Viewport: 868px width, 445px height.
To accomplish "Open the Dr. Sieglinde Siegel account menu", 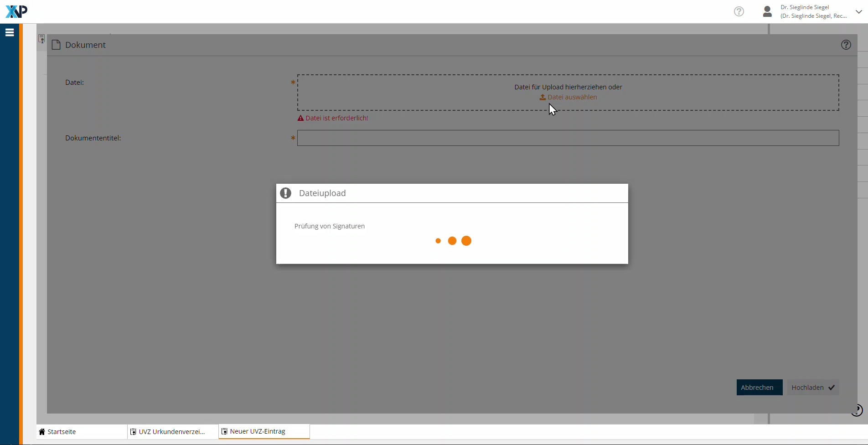I will (813, 11).
